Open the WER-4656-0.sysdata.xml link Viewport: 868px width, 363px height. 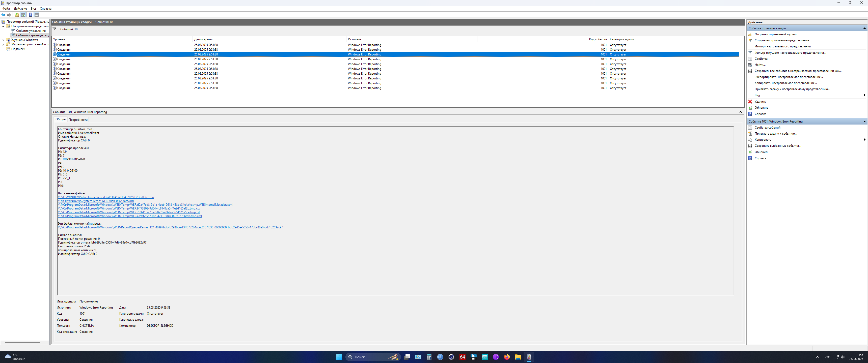coord(96,201)
